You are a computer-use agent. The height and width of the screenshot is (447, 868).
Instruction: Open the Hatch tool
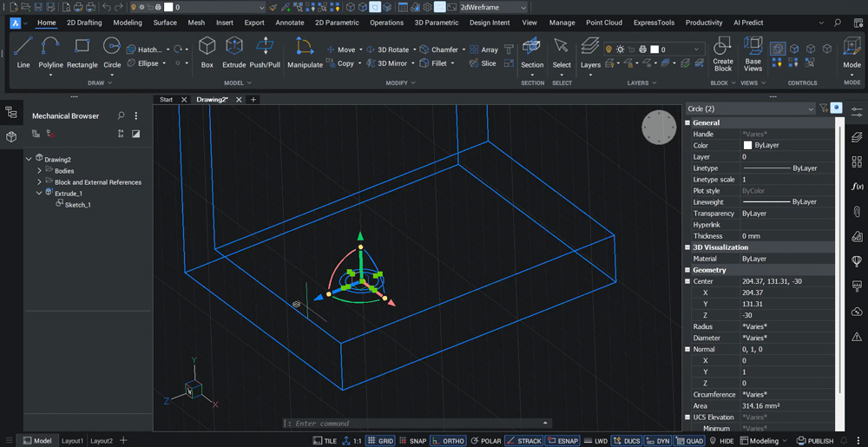[x=144, y=49]
